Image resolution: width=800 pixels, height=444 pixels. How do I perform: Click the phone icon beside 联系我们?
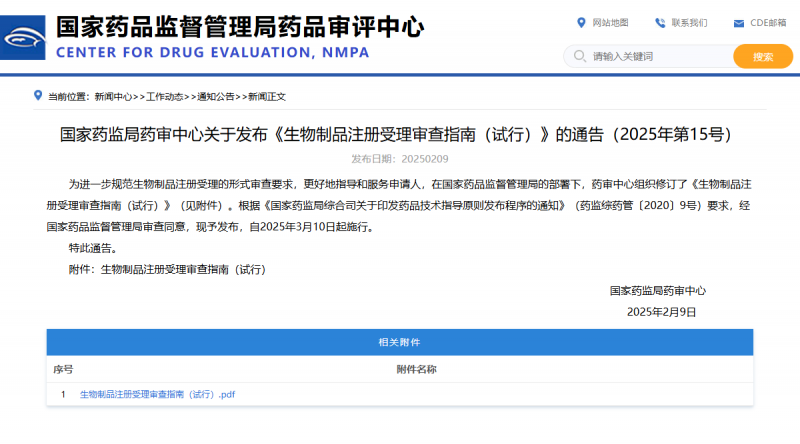click(660, 22)
